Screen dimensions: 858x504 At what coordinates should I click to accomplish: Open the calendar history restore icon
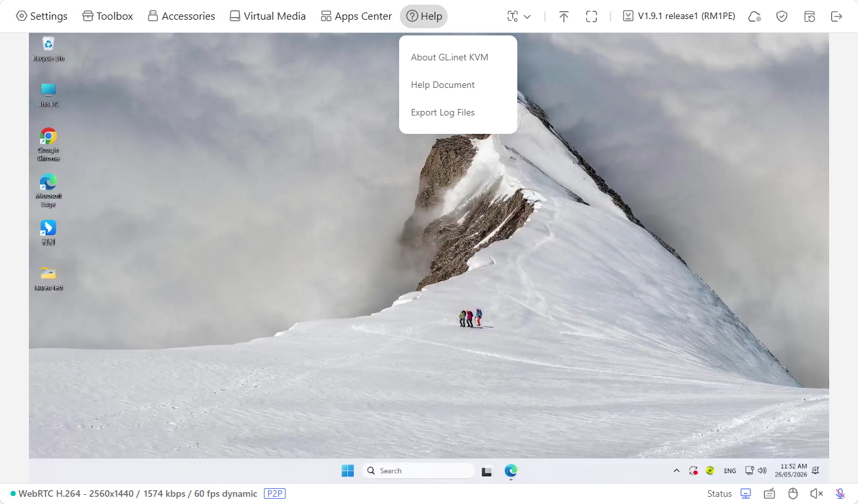click(809, 16)
